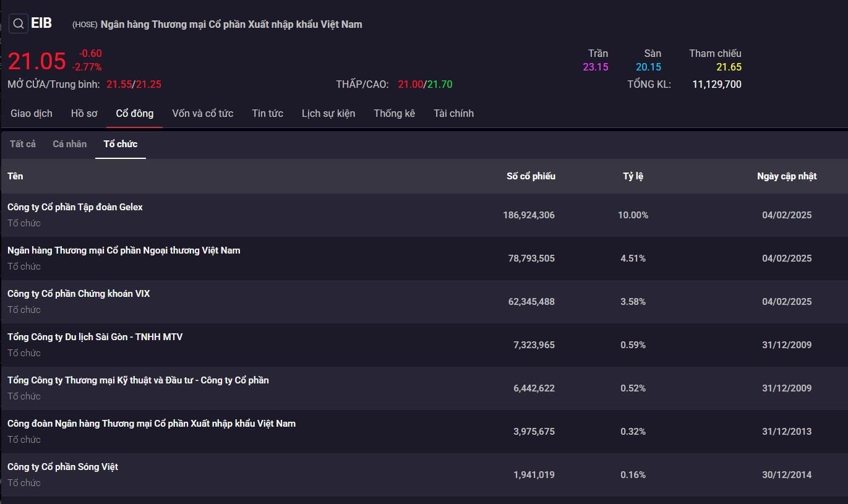This screenshot has height=504, width=848.
Task: Click the ceiling price 23.15
Action: point(596,67)
